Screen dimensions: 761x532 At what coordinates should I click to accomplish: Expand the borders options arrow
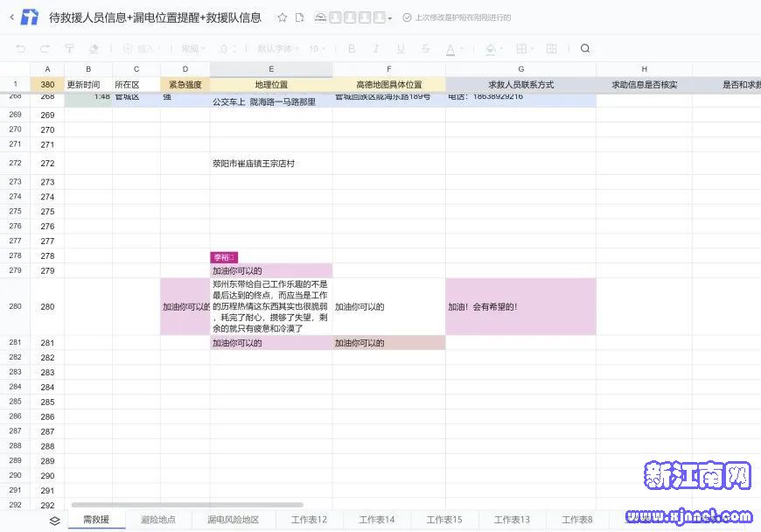(x=533, y=49)
